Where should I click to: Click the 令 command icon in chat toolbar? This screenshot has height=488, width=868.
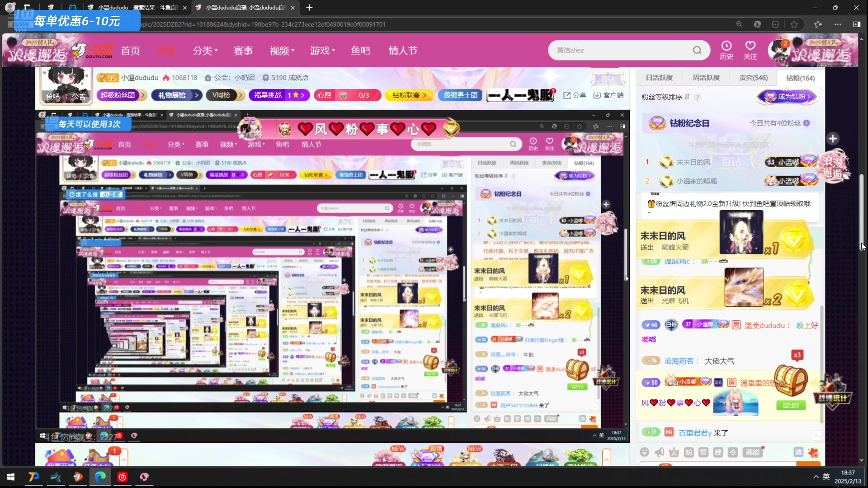coord(733,452)
